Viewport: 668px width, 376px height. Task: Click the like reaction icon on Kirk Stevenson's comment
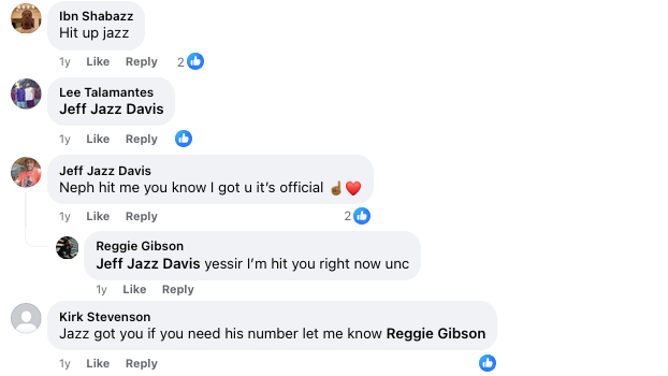(x=487, y=363)
